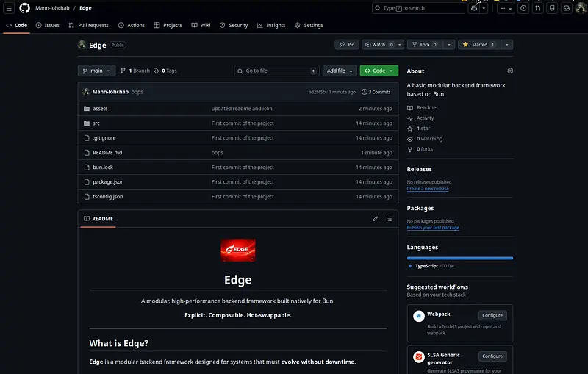Click Create a new release link
The width and height of the screenshot is (588, 374).
tap(428, 189)
